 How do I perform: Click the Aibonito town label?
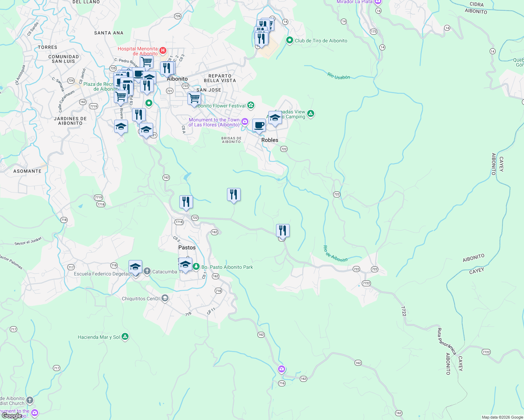coord(177,79)
